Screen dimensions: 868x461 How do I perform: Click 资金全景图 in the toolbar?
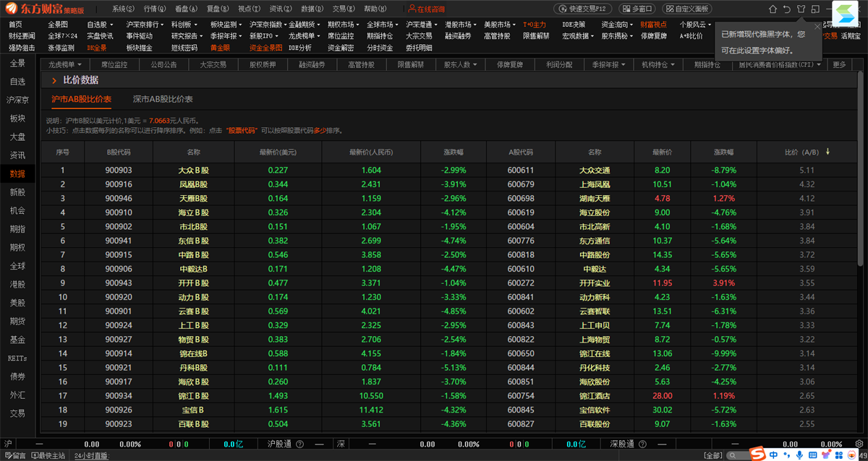266,48
